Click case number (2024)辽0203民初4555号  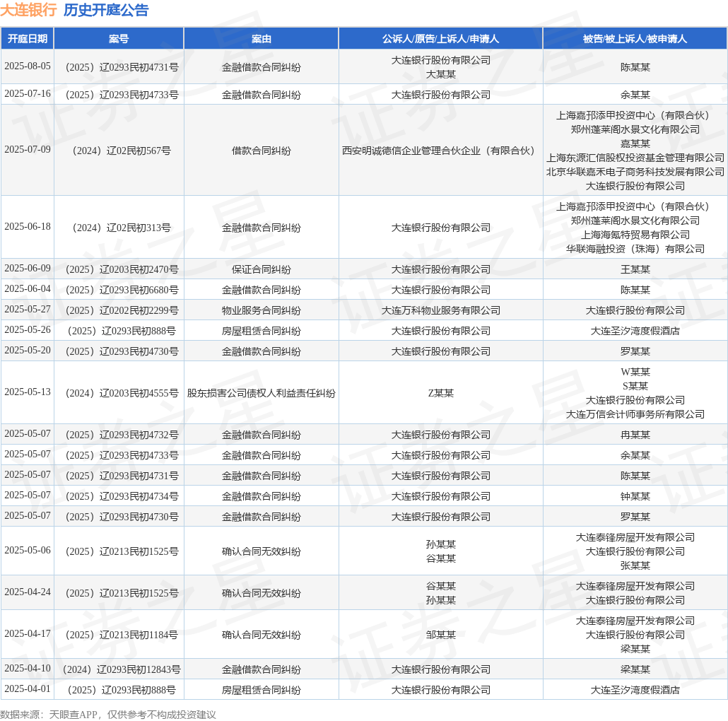click(x=119, y=393)
